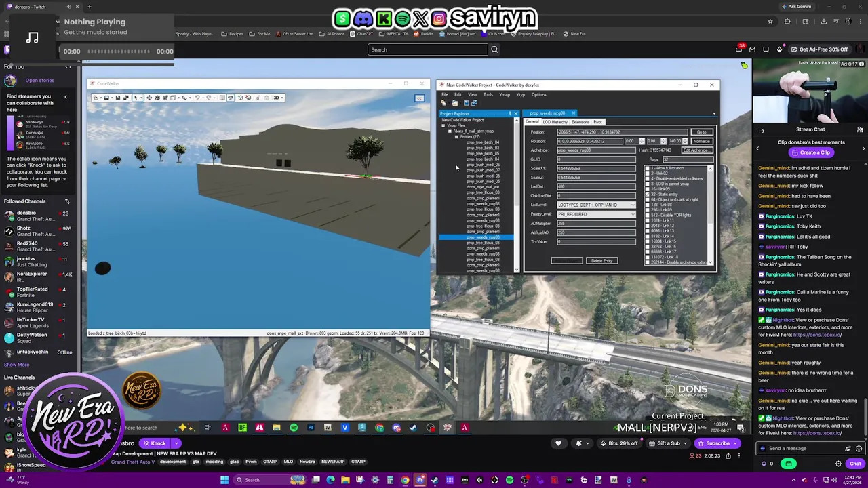Activate the Move widget tool in CodeWalker
Viewport: 868px width, 488px height.
(x=149, y=98)
